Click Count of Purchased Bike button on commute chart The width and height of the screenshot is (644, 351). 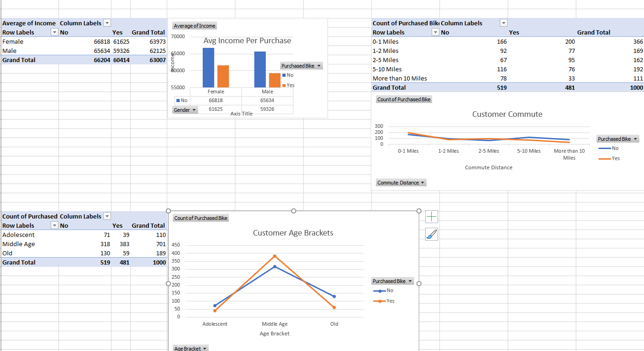click(404, 99)
